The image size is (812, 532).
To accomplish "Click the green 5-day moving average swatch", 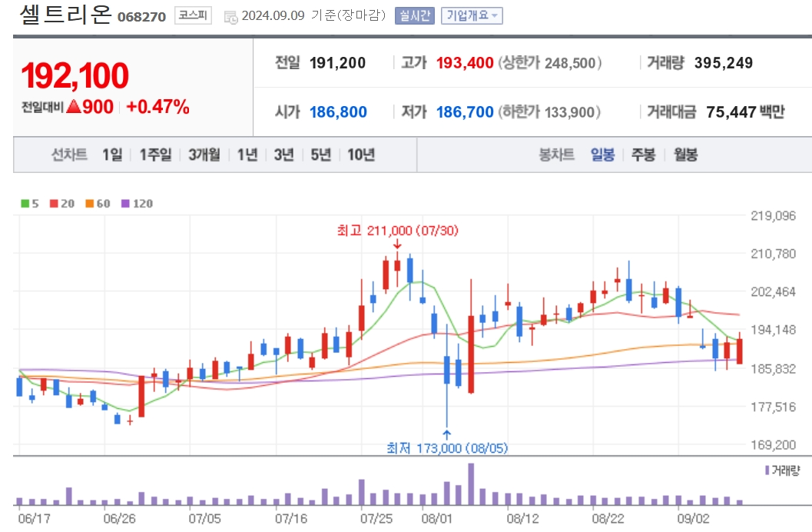I will point(25,204).
